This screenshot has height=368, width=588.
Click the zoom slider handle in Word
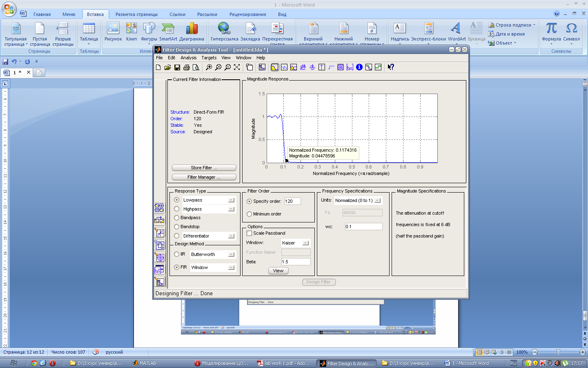coord(558,352)
